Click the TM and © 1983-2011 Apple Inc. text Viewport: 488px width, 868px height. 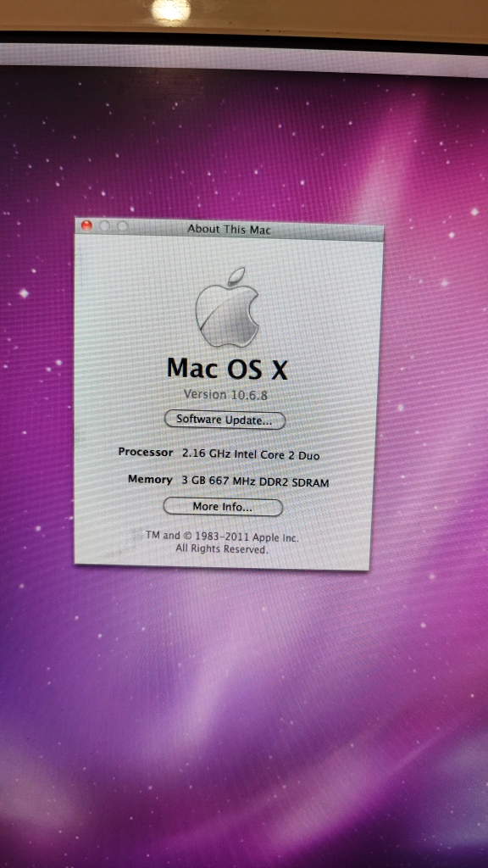pyautogui.click(x=222, y=537)
